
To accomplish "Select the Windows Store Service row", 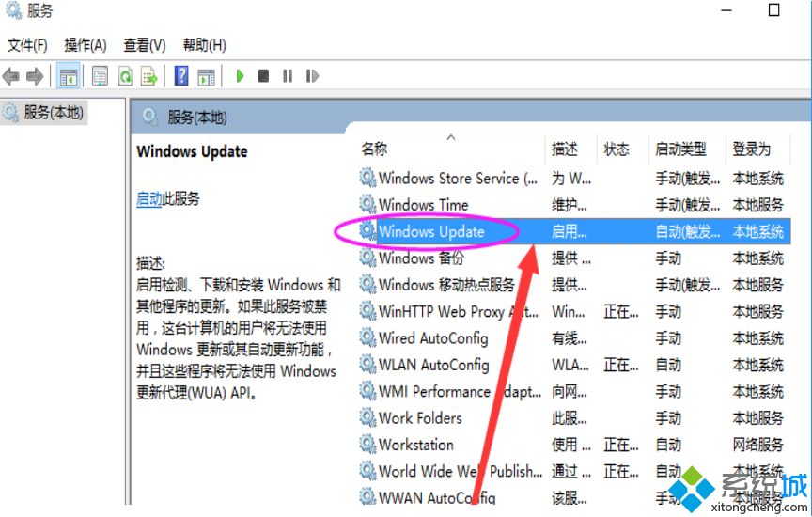I will click(x=574, y=179).
